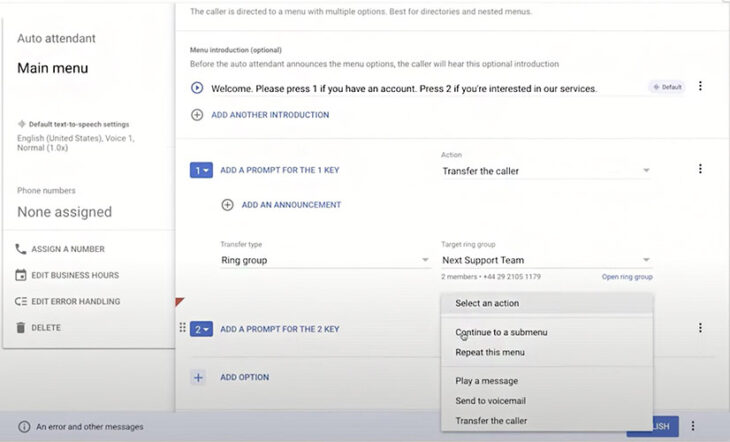Click Assign a number in sidebar
This screenshot has width=730, height=442.
pyautogui.click(x=68, y=249)
